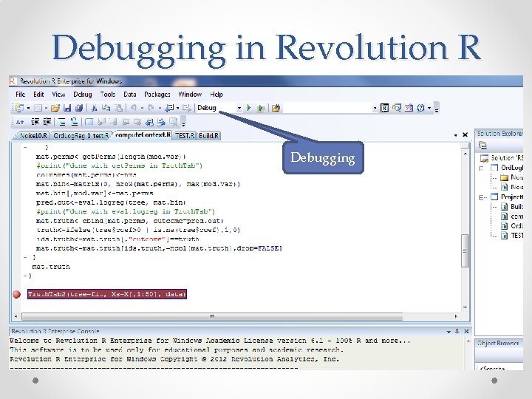Click the Paste clipboard icon

coord(119,108)
